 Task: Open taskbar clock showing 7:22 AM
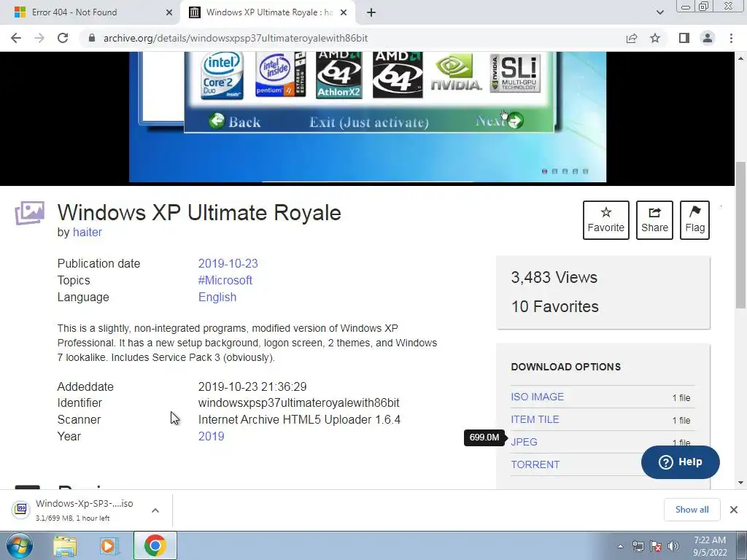[x=710, y=546]
